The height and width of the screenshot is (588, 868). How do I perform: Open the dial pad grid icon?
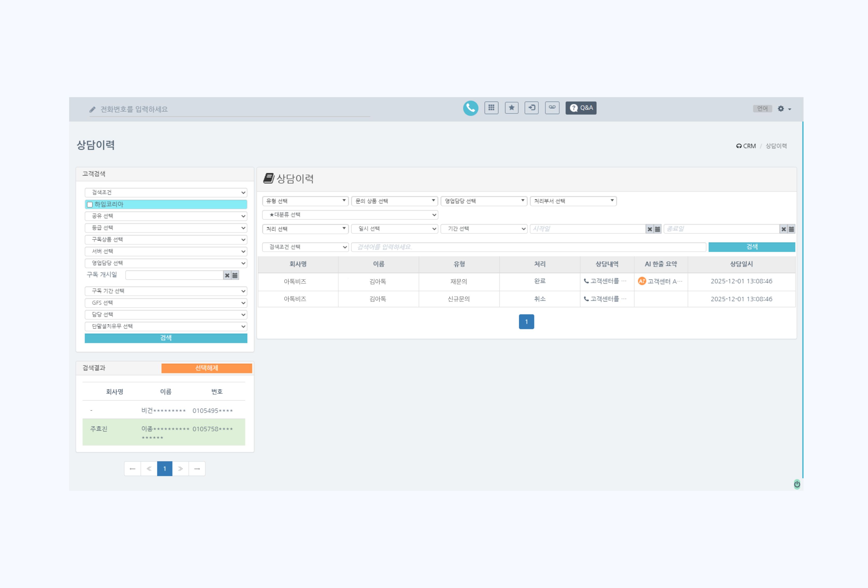click(491, 108)
